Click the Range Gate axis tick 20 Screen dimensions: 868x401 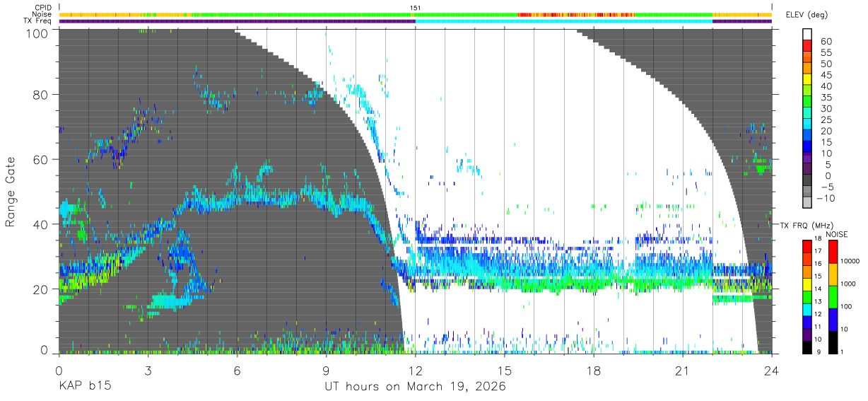(x=41, y=289)
